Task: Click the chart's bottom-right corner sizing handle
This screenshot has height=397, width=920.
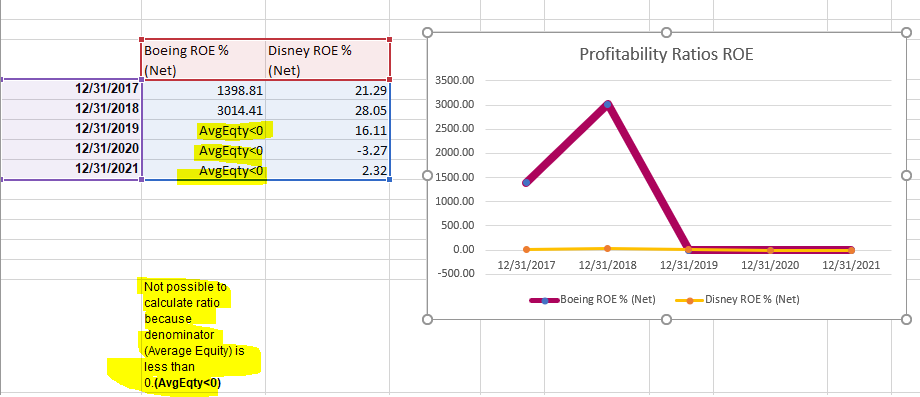Action: click(x=906, y=319)
